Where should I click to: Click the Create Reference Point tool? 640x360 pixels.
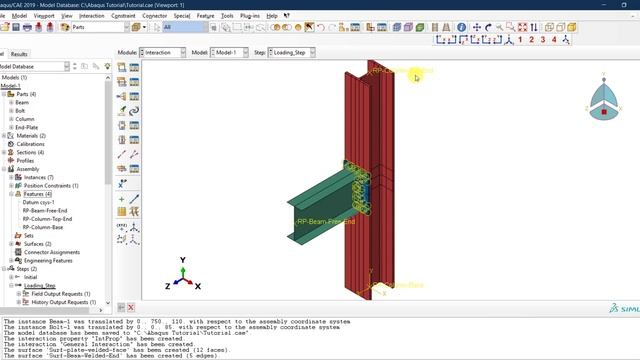click(122, 184)
